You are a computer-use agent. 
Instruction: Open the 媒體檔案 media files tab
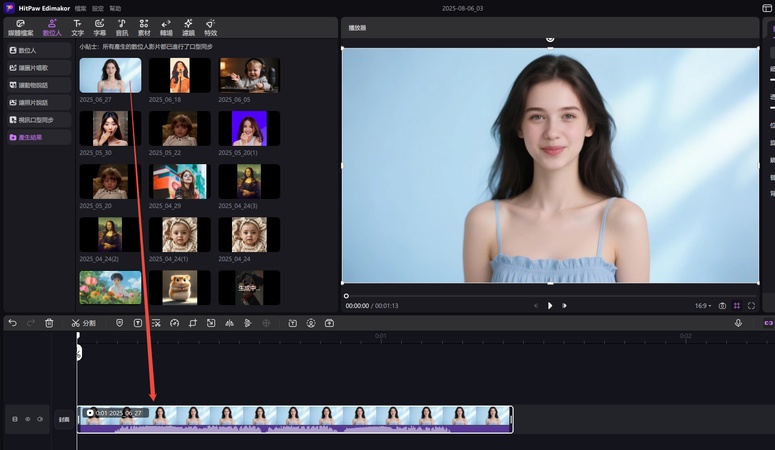tap(20, 28)
